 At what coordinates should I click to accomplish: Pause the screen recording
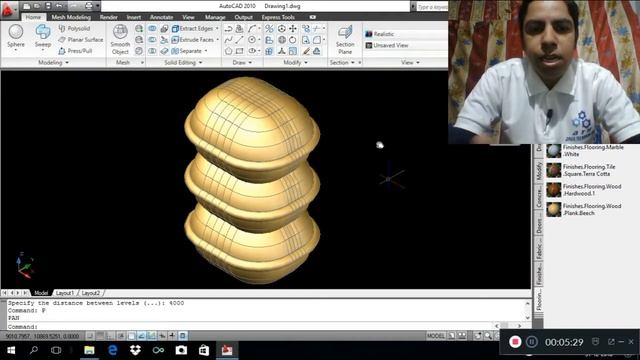click(531, 342)
